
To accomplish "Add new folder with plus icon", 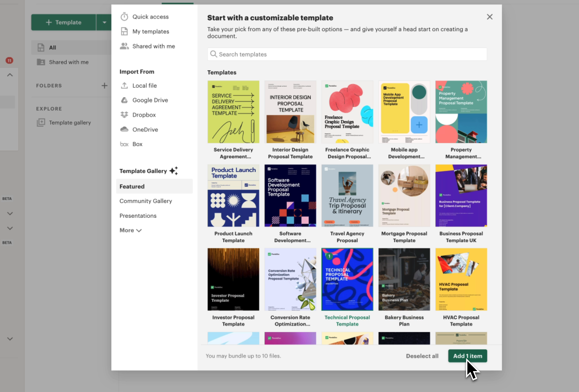I will [x=105, y=86].
